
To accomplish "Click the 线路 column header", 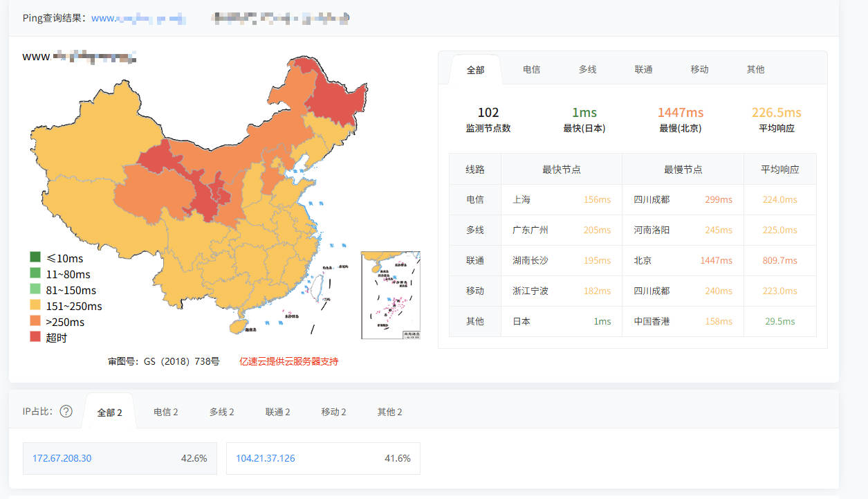I will pyautogui.click(x=474, y=169).
